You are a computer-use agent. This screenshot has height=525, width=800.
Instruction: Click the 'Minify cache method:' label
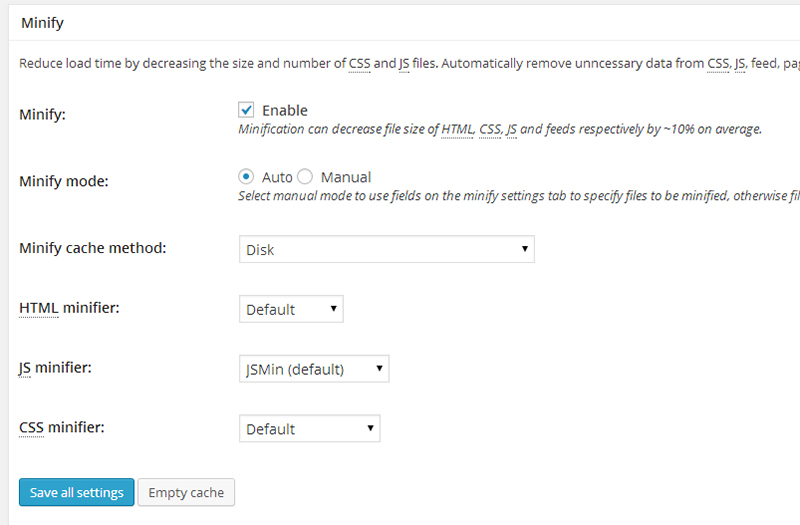click(x=92, y=248)
